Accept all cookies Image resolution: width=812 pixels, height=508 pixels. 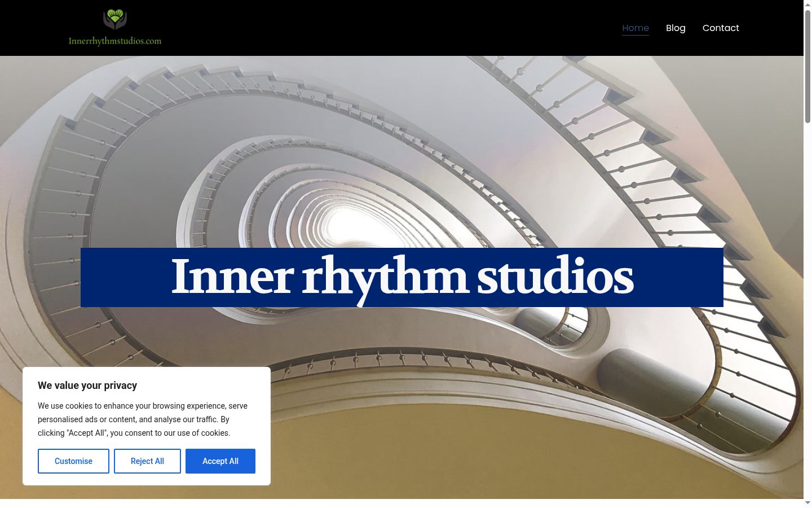220,461
